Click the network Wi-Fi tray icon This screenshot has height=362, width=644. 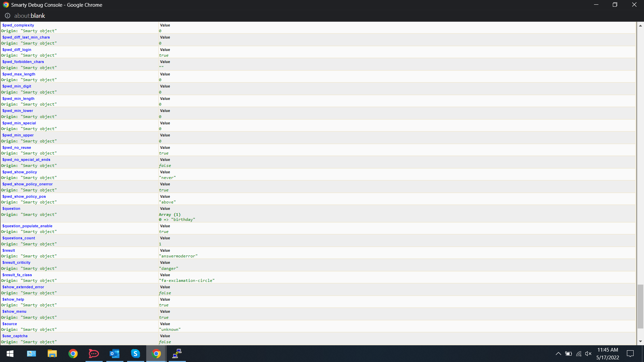pyautogui.click(x=579, y=354)
